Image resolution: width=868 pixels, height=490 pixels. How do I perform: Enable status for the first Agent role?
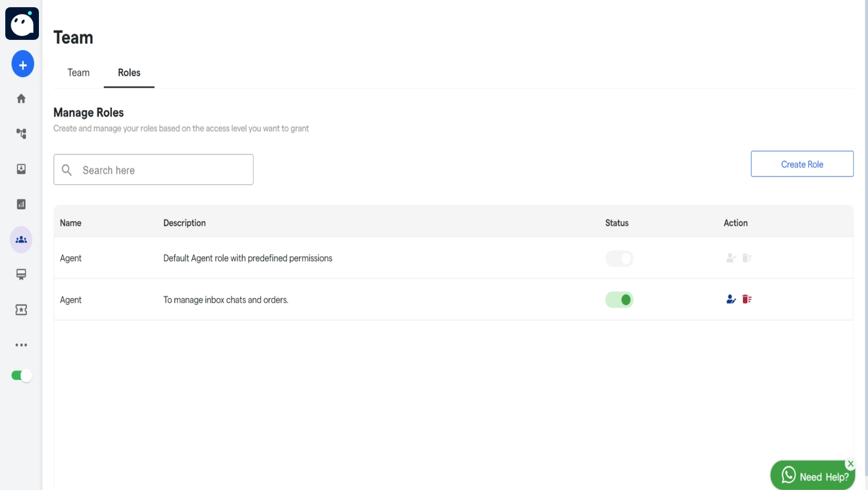[x=620, y=258]
